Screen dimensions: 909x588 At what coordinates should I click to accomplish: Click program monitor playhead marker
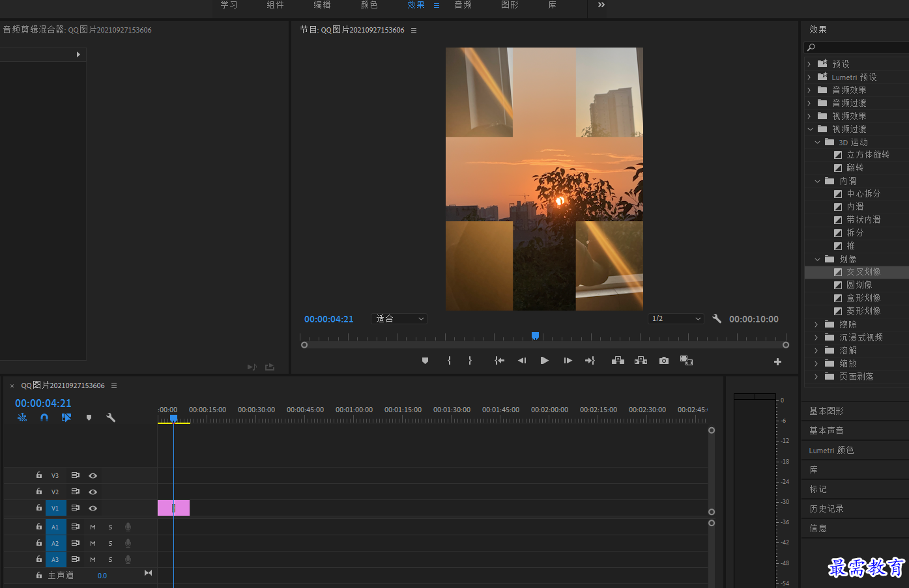[x=535, y=336]
